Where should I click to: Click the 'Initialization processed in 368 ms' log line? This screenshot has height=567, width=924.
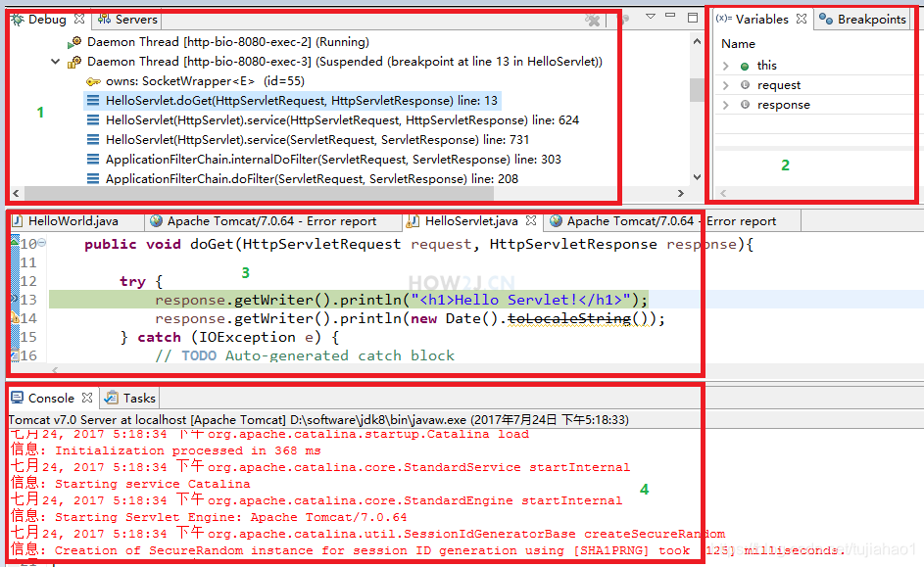[166, 450]
